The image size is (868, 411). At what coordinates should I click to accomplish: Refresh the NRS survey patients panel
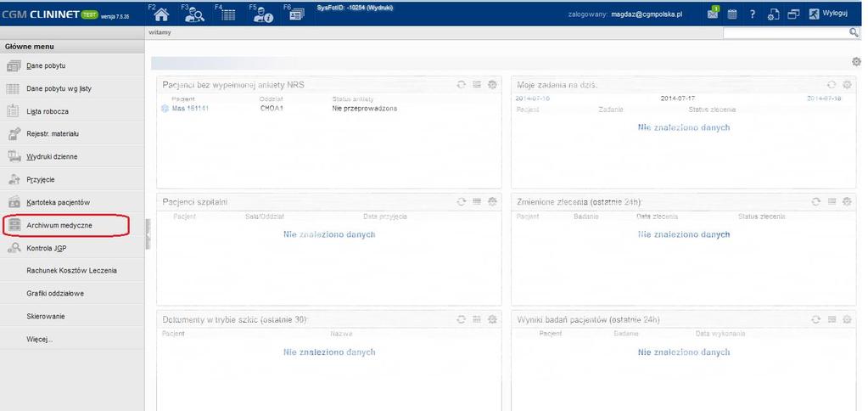461,85
